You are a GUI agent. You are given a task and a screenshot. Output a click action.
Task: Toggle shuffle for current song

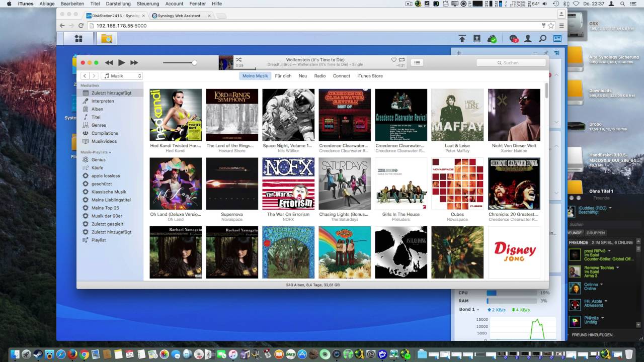tap(238, 59)
